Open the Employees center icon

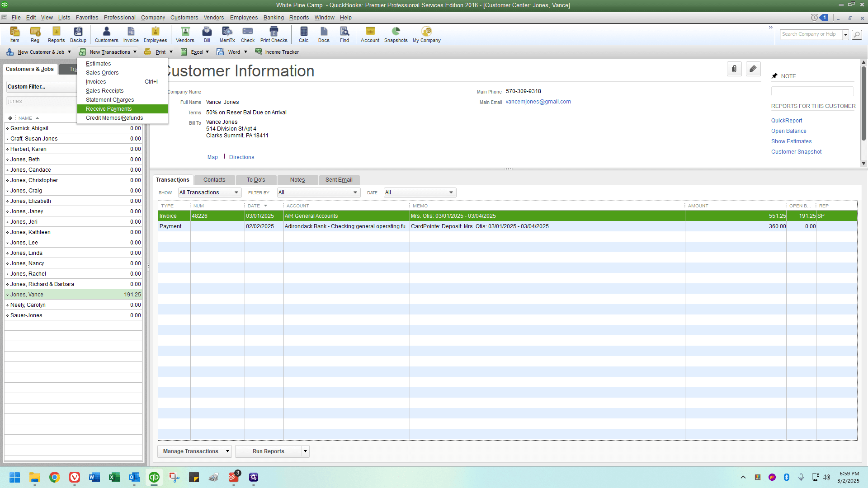(156, 34)
